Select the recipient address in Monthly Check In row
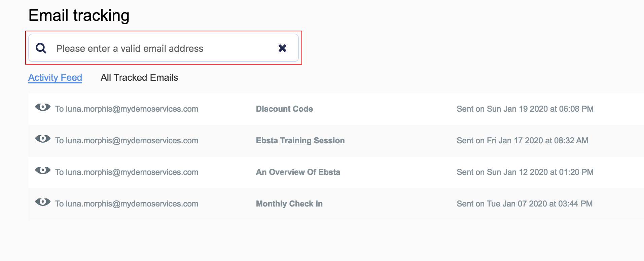The height and width of the screenshot is (261, 644). click(127, 204)
